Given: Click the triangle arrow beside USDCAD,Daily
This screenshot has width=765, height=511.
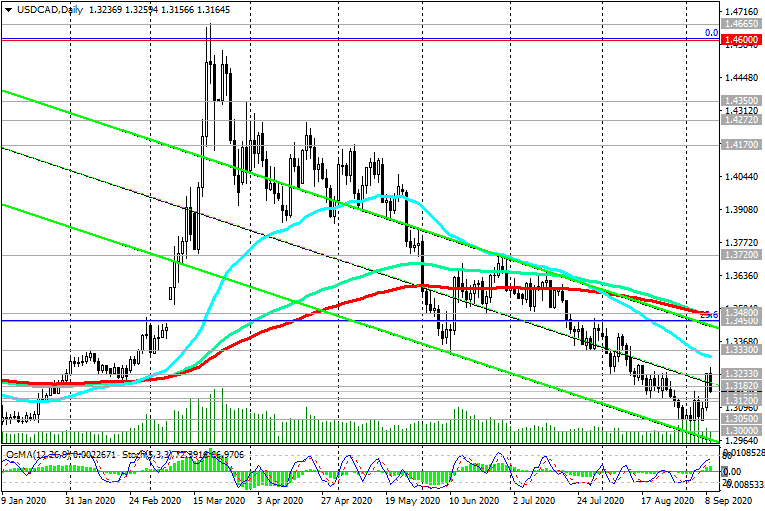Looking at the screenshot, I should (8, 10).
